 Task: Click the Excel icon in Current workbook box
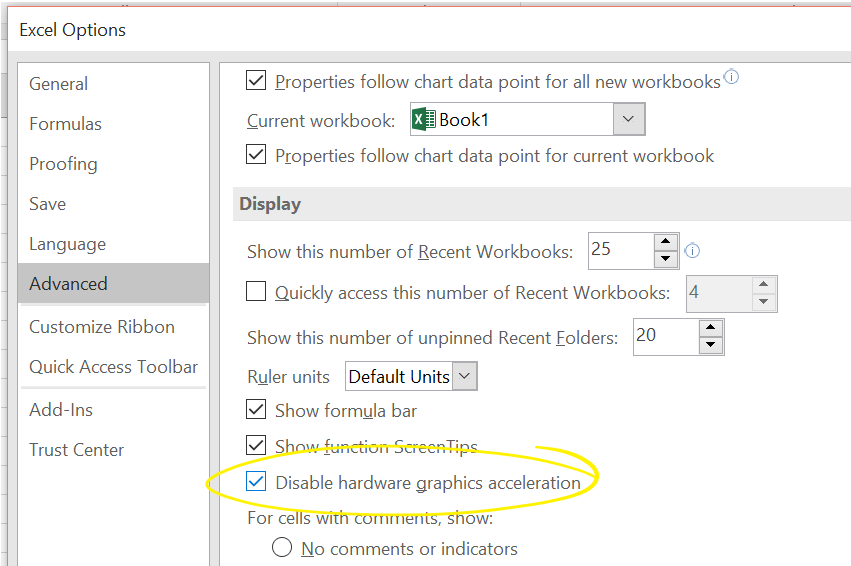424,120
